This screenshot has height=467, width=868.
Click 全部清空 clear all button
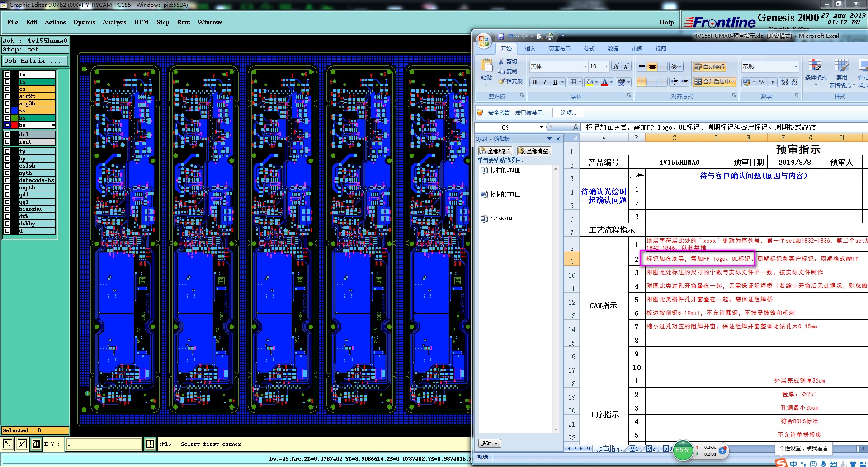(534, 151)
